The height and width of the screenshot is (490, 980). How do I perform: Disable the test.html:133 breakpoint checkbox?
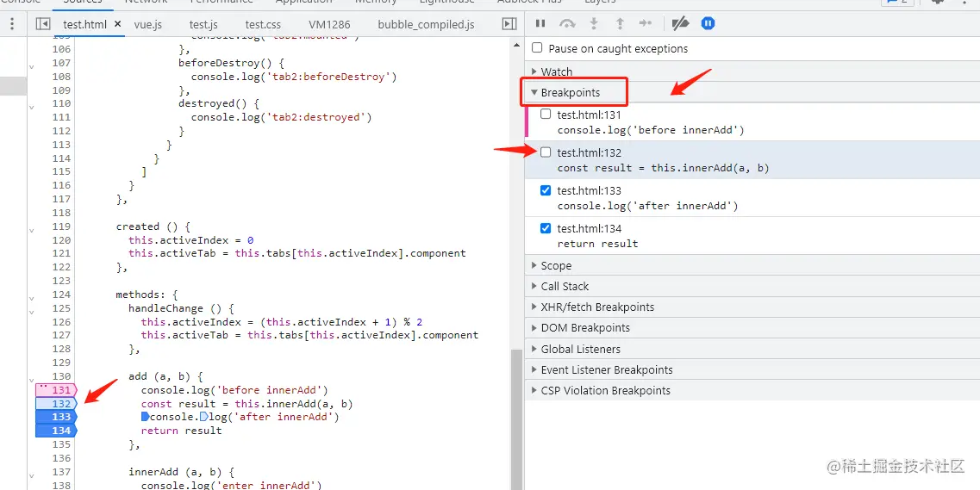(546, 190)
